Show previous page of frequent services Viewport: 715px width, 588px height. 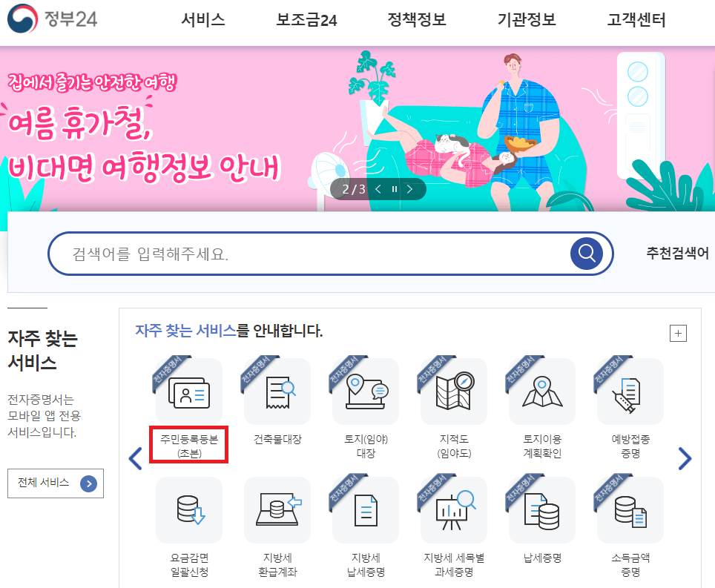(136, 458)
